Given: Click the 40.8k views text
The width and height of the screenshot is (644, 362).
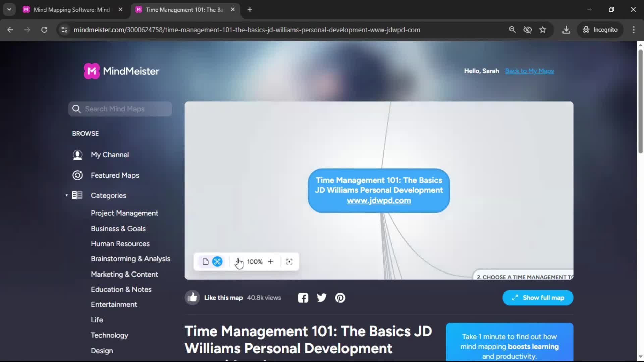Looking at the screenshot, I should [x=264, y=298].
